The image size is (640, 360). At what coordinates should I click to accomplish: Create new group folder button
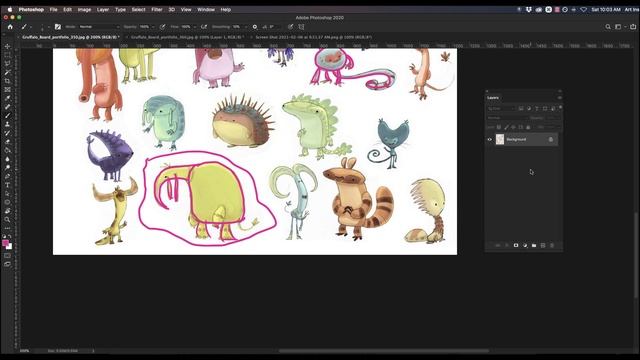(534, 245)
